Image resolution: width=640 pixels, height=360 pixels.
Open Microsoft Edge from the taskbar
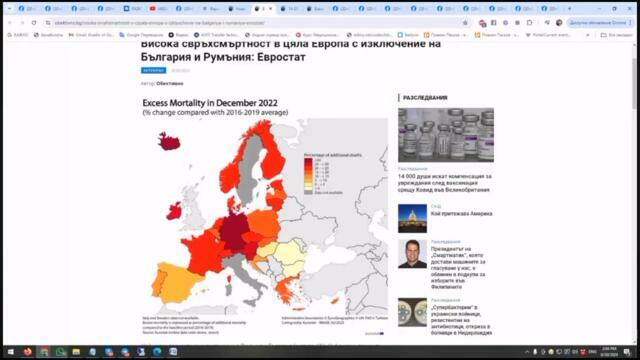(x=157, y=351)
